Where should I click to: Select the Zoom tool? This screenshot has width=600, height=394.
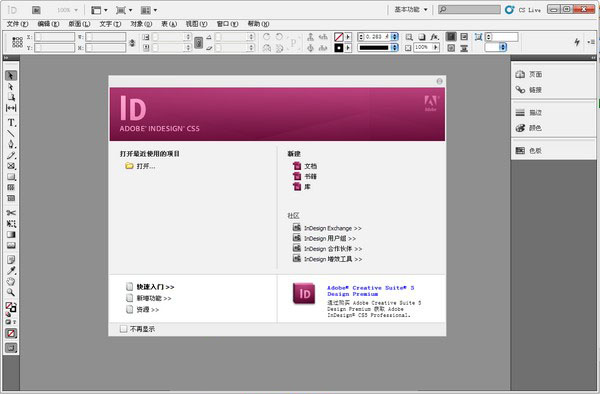pos(11,292)
